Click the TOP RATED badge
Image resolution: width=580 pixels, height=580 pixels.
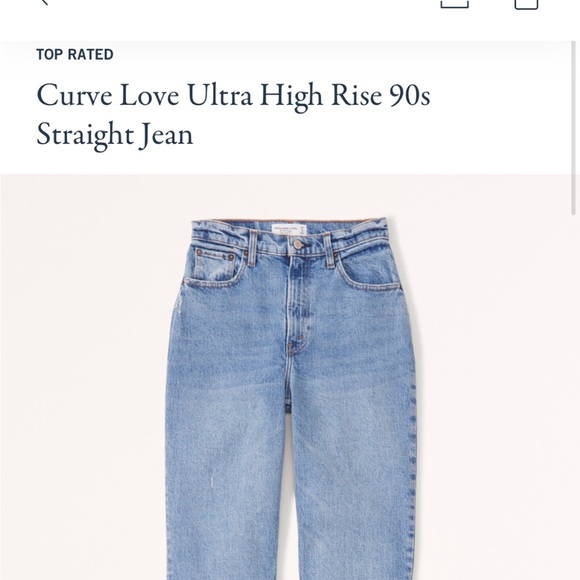point(75,54)
